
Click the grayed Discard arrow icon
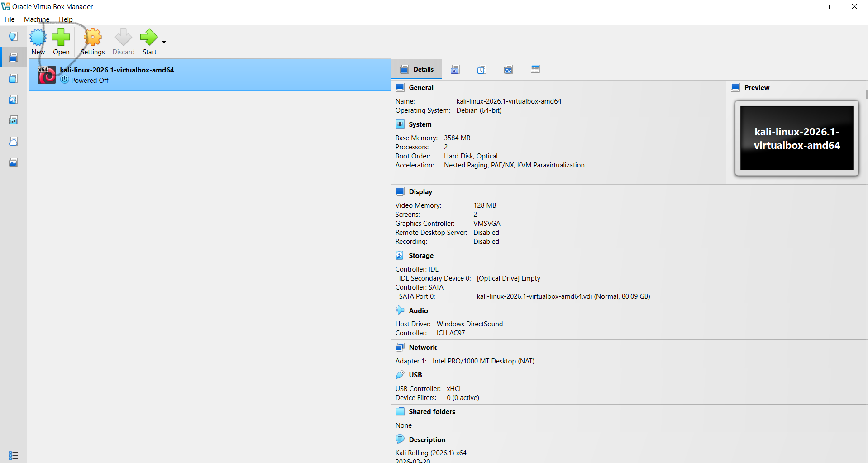pyautogui.click(x=123, y=37)
